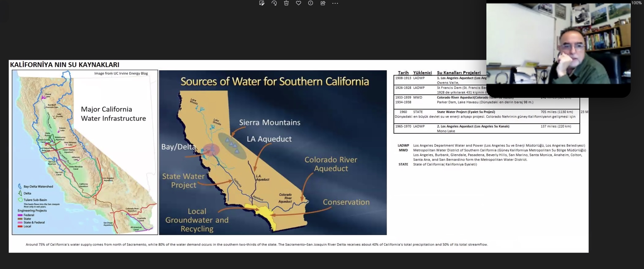Screen dimensions: 644x269
Task: Click the KALİFORNİYA NIN SU KAYNAKLARI heading
Action: click(x=64, y=65)
